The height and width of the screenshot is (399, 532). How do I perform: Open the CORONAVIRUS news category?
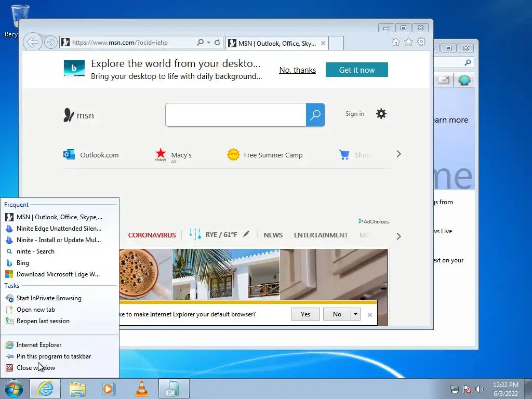[x=152, y=235]
